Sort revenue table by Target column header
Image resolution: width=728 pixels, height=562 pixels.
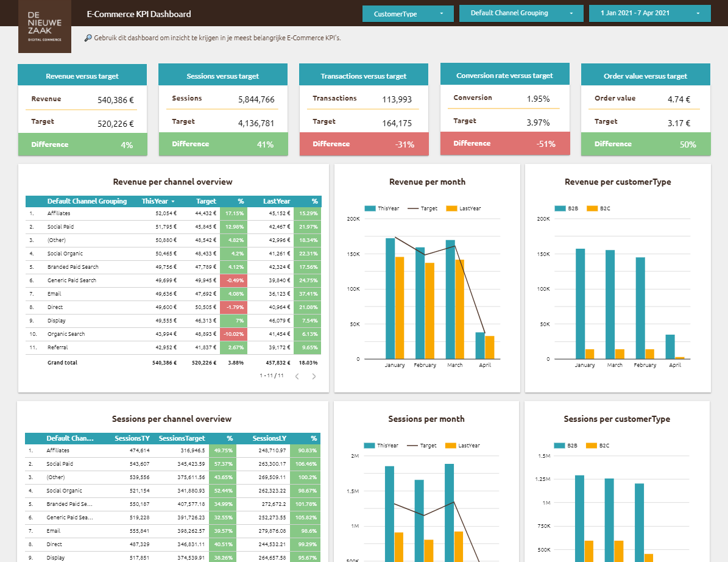[206, 201]
